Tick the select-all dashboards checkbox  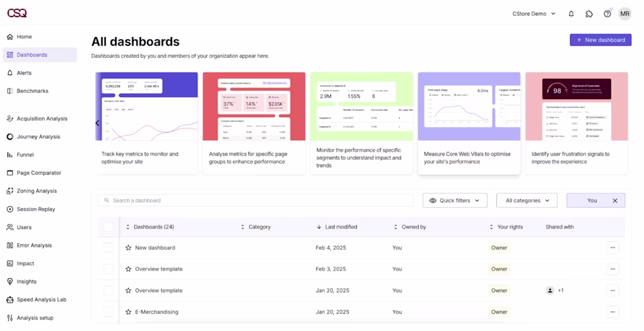pos(108,227)
